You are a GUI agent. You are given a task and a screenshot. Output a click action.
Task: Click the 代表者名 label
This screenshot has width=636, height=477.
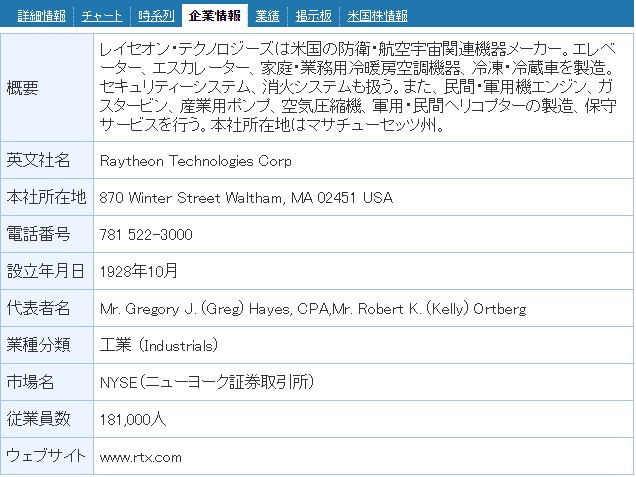38,308
